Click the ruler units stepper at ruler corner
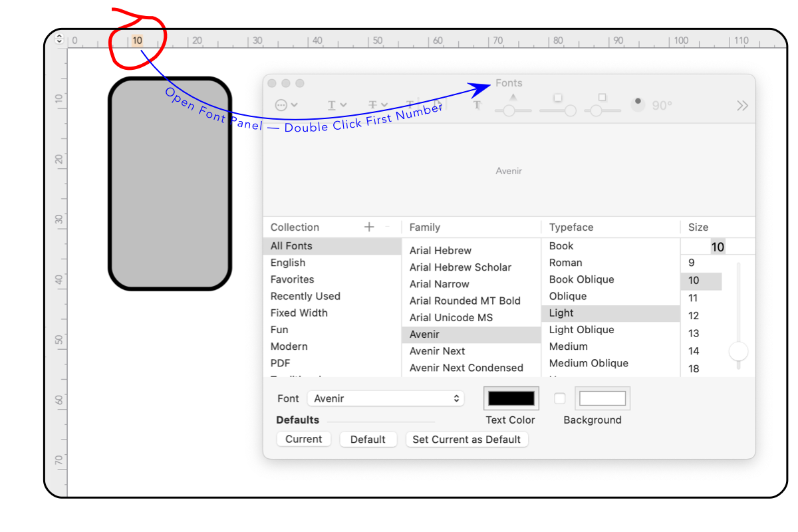798x532 pixels. pos(59,39)
